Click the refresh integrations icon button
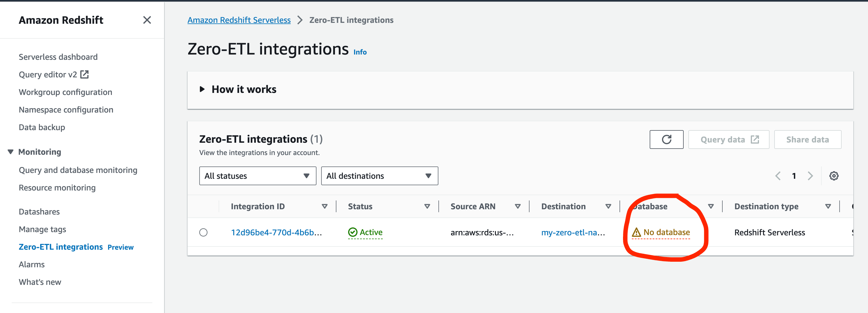 coord(666,140)
